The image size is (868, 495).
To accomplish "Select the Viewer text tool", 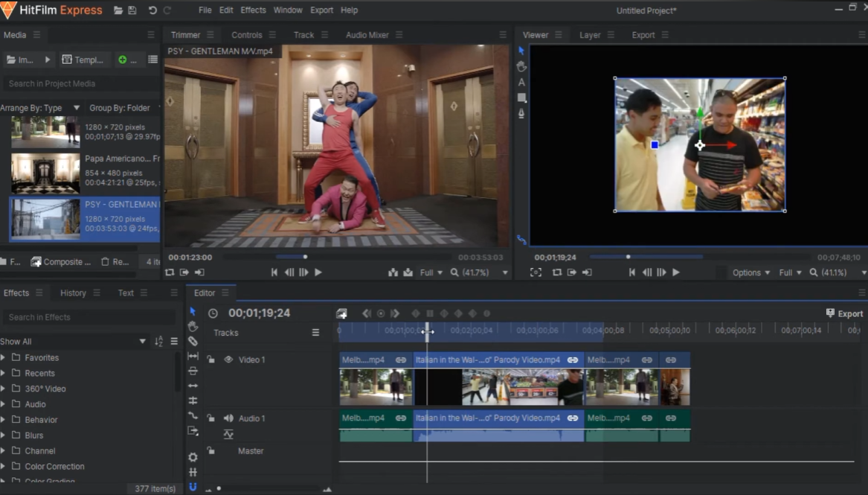I will point(521,82).
